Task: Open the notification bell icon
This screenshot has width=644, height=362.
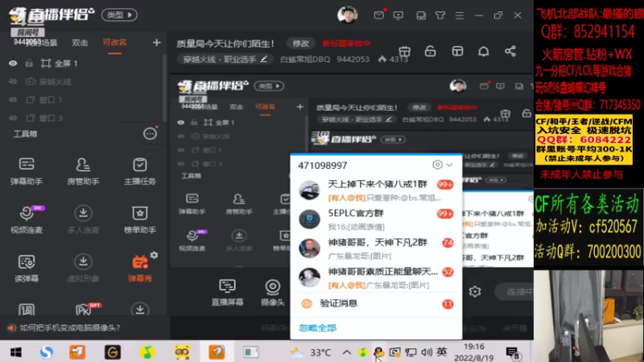Action: point(484,51)
